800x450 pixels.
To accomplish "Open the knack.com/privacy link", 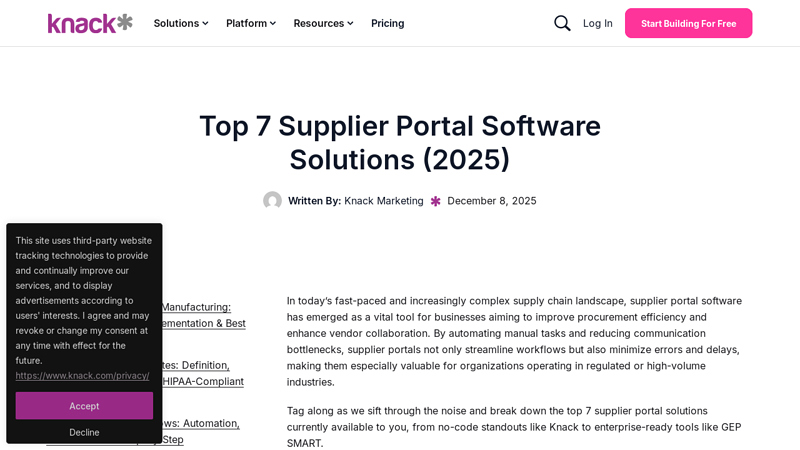I will [82, 376].
